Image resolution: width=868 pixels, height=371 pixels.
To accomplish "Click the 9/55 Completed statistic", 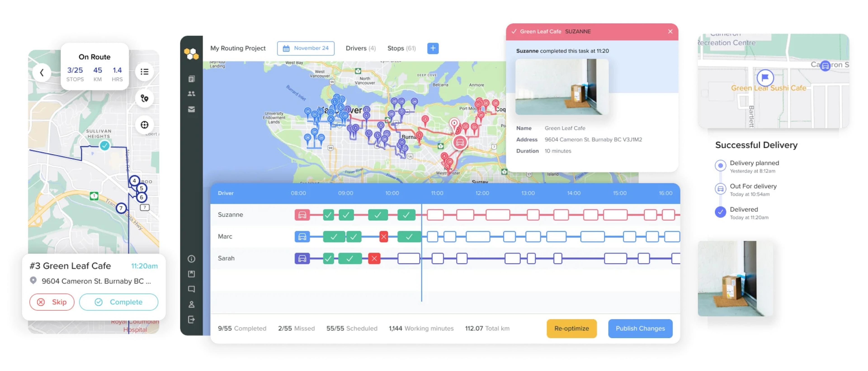I will (242, 328).
